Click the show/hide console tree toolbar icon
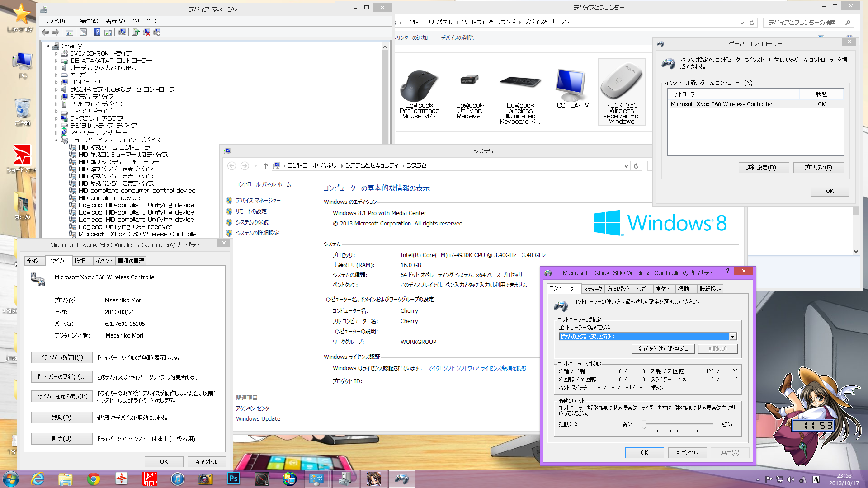 coord(70,32)
